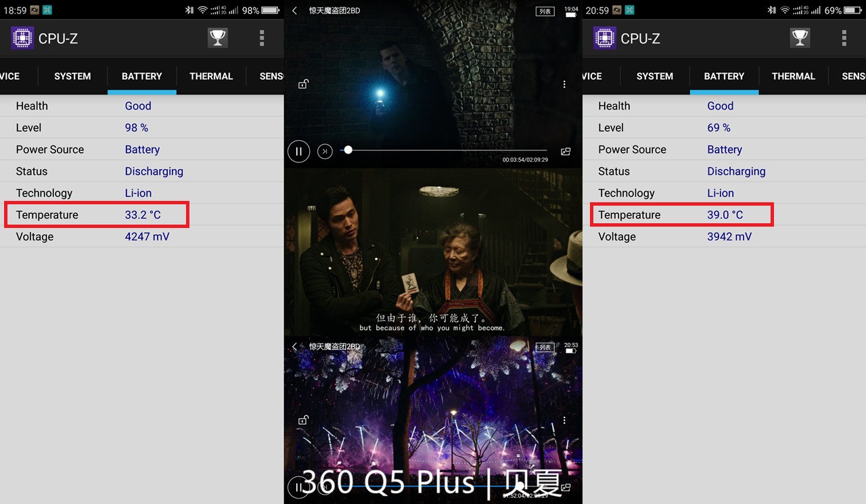Click the 39.0 °C temperature value
The width and height of the screenshot is (866, 504).
coord(725,214)
